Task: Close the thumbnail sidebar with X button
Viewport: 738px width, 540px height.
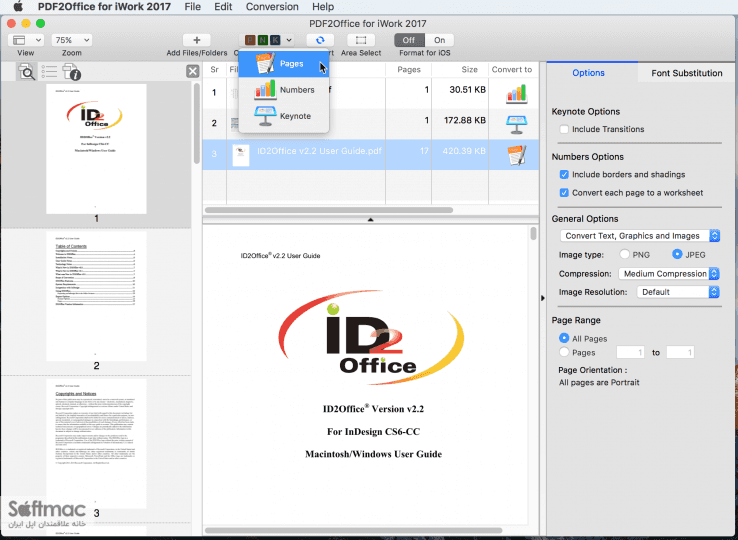Action: pos(193,71)
